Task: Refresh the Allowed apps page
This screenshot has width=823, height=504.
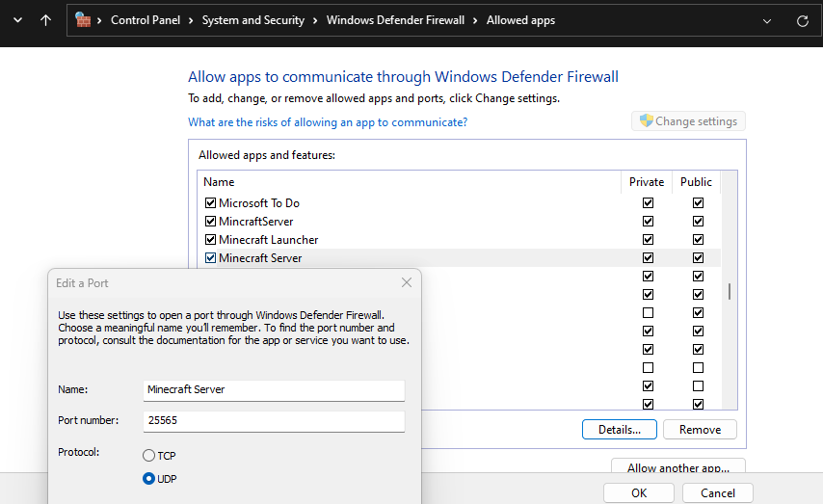Action: coord(802,20)
